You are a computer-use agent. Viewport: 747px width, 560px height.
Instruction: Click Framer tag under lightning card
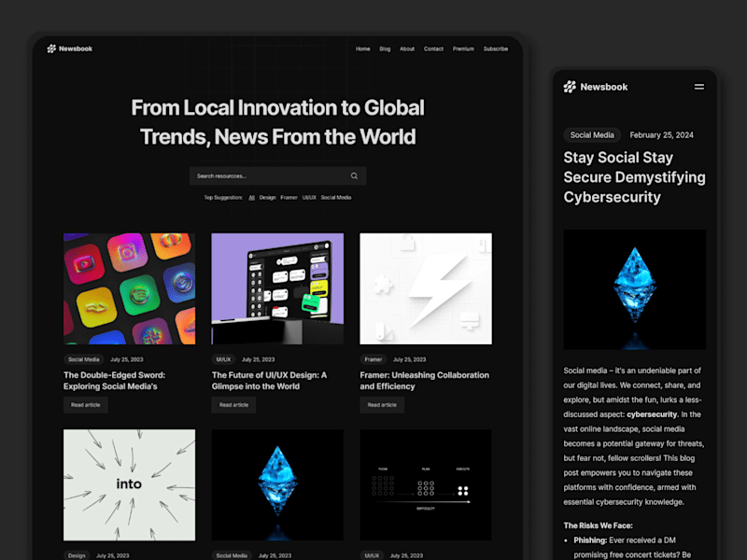tap(373, 359)
